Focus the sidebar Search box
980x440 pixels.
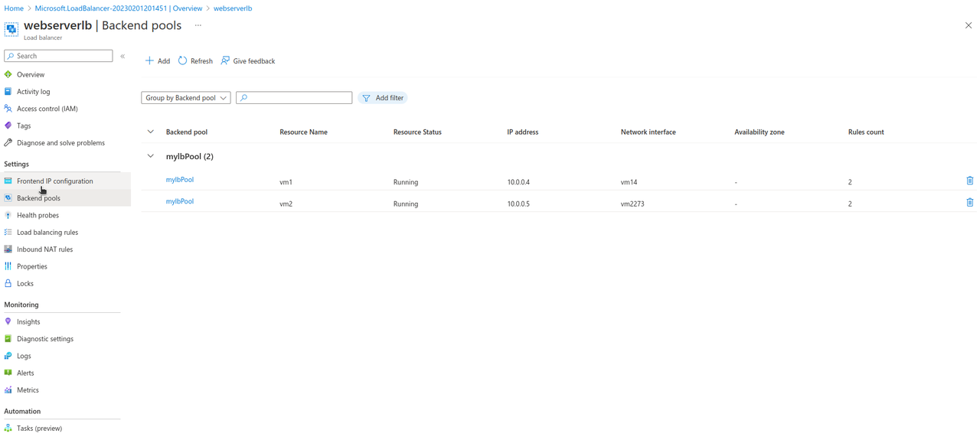coord(58,56)
